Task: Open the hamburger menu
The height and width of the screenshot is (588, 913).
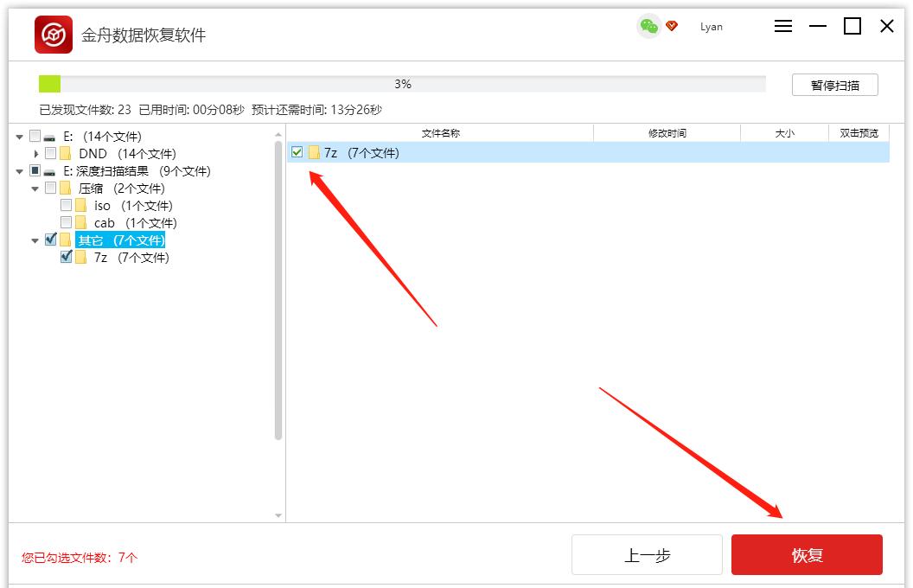Action: [x=783, y=26]
